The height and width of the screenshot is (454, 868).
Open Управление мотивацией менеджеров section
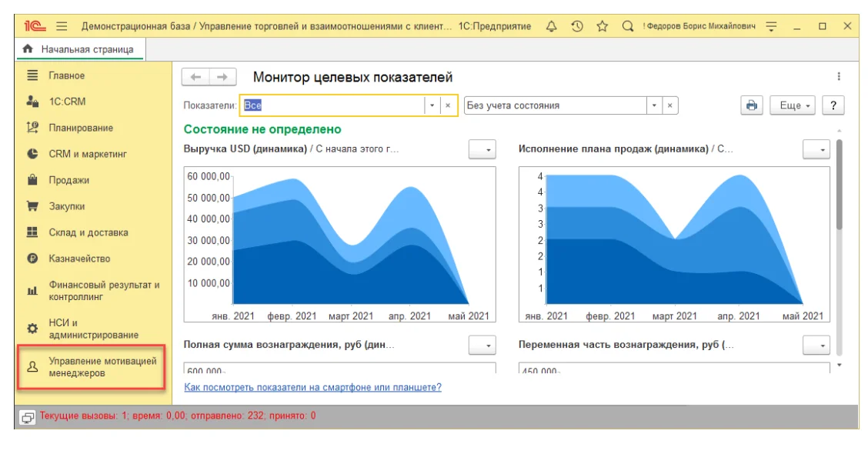92,367
